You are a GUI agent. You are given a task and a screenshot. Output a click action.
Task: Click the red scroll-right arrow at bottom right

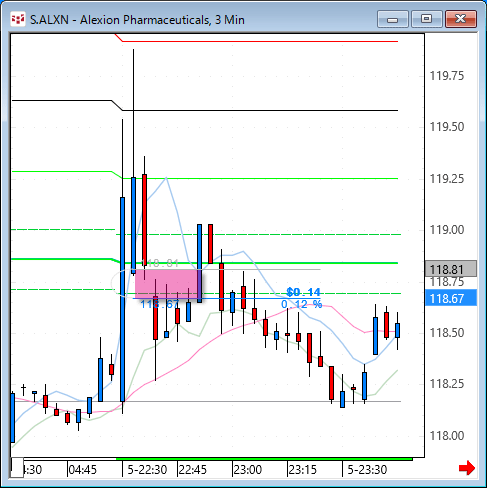coord(467,468)
